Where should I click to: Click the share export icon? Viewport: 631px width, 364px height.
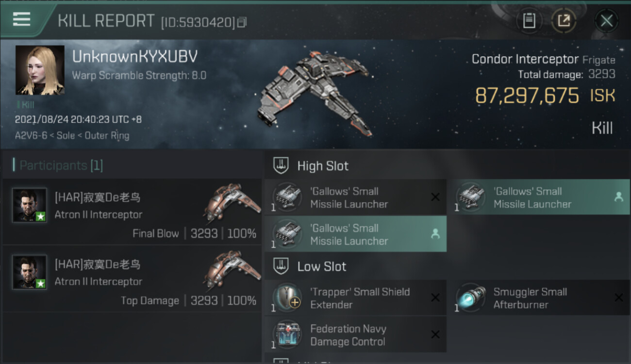[564, 21]
